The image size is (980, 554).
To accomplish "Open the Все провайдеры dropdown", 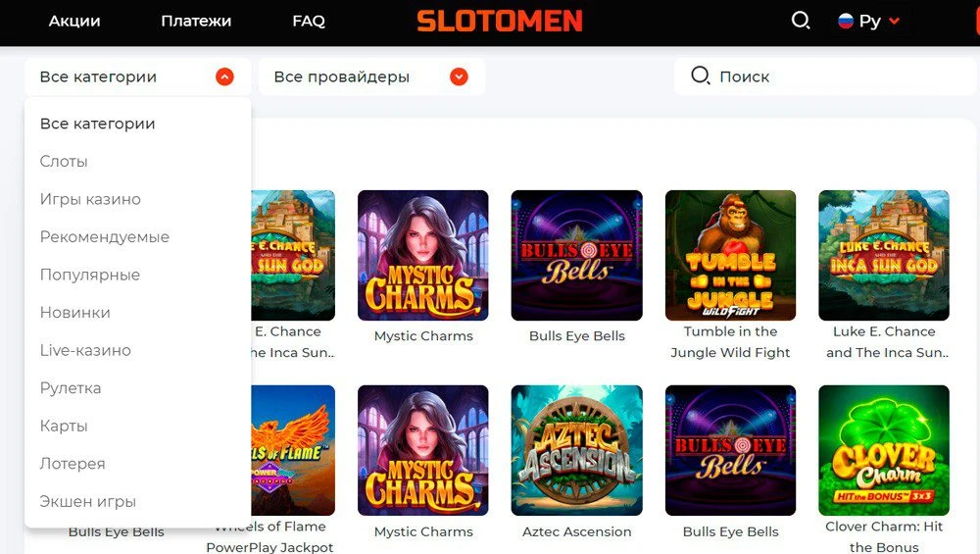I will click(x=371, y=76).
